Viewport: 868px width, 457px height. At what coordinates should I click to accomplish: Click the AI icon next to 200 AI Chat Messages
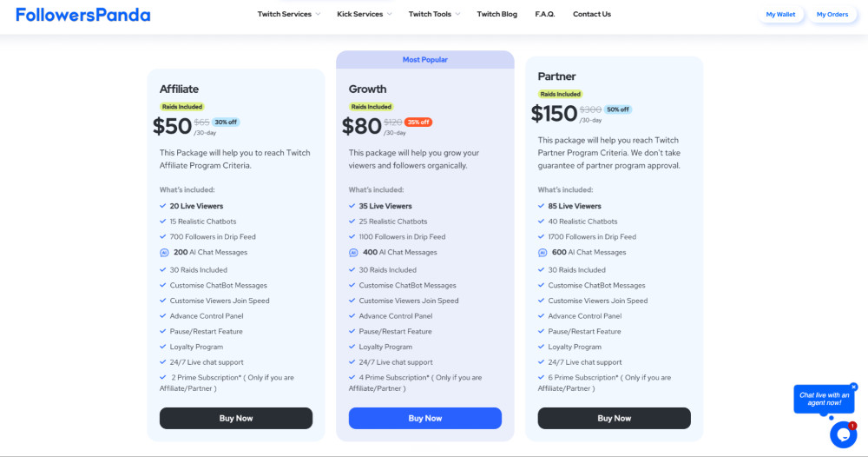(164, 253)
